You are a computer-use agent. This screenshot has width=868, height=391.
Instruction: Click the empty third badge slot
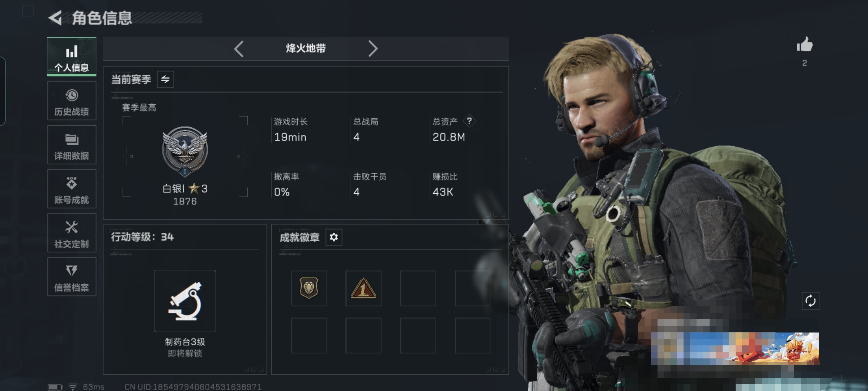[418, 289]
